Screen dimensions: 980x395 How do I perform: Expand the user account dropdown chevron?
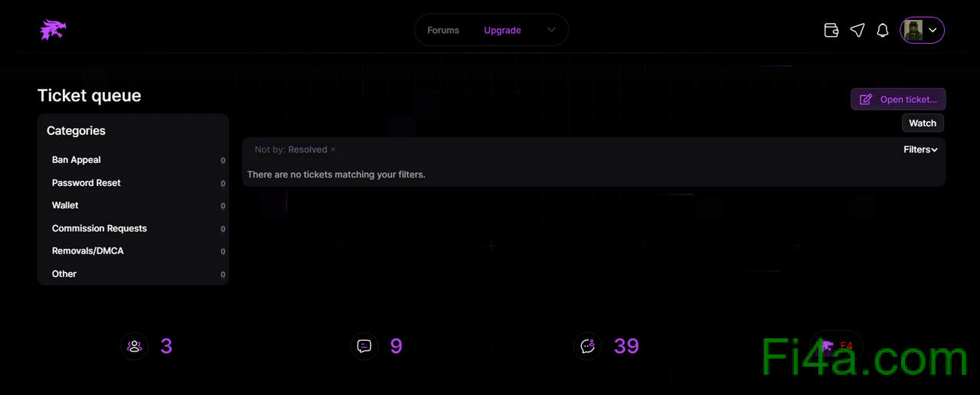point(933,31)
